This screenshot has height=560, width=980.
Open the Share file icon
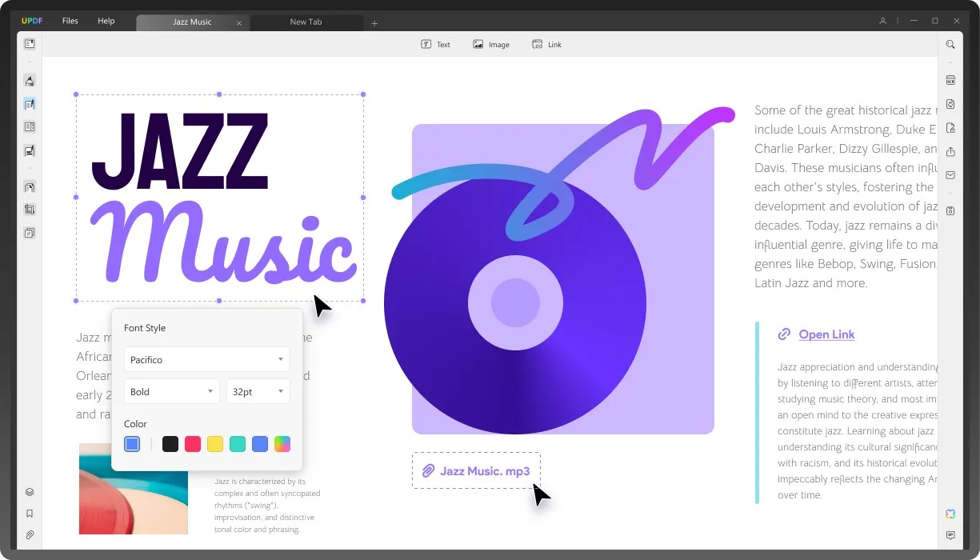[950, 151]
